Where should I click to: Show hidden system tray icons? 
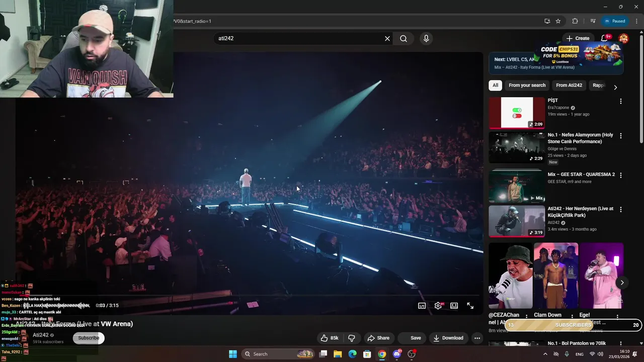(x=545, y=354)
